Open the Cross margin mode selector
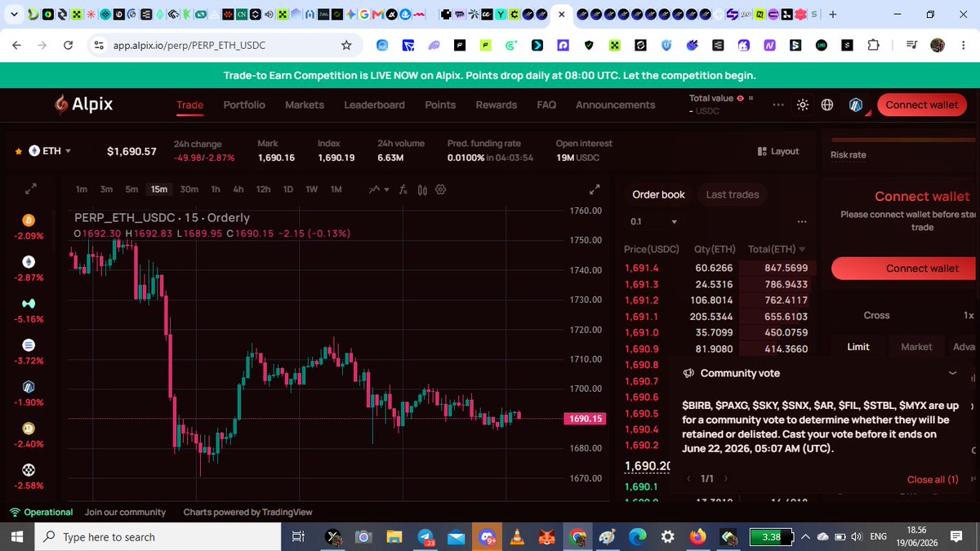980x551 pixels. tap(876, 315)
